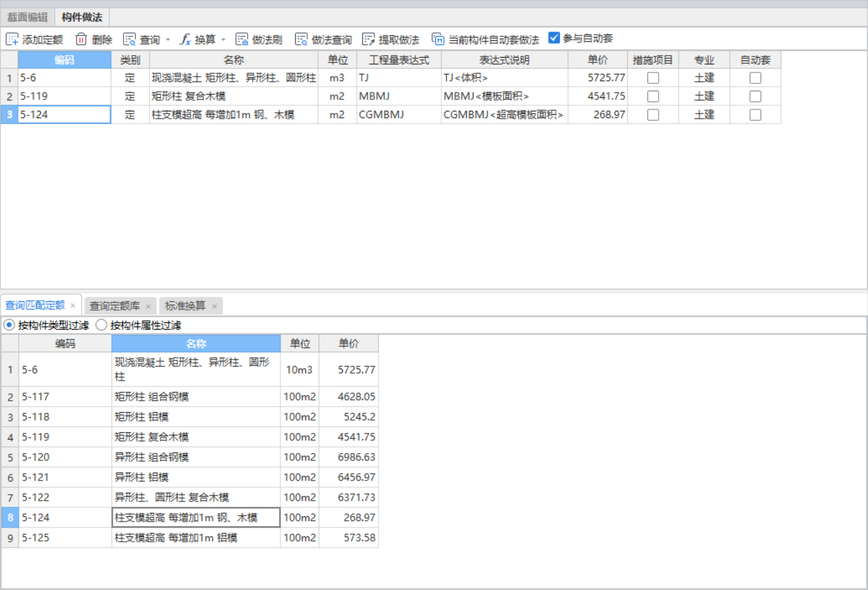The height and width of the screenshot is (590, 868).
Task: Click MBMJ expression cell
Action: 399,96
